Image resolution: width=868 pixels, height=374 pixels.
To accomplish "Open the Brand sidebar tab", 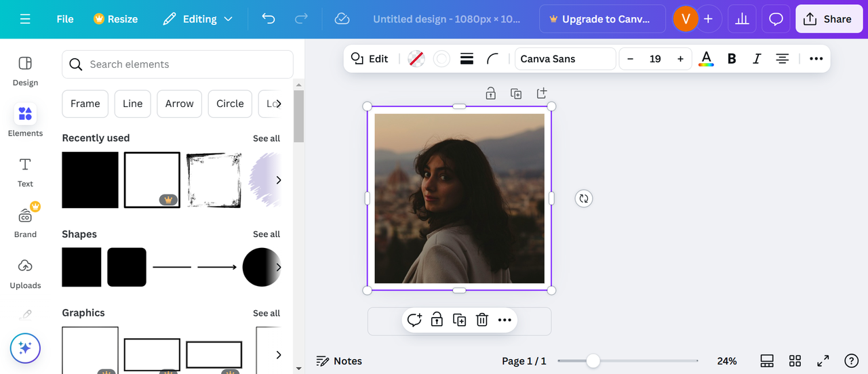I will pos(25,222).
